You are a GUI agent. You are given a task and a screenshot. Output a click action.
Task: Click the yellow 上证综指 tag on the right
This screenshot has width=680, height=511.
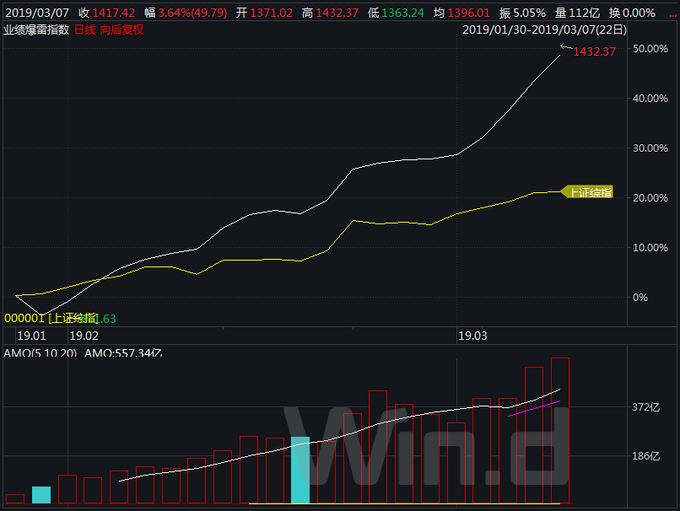(589, 191)
